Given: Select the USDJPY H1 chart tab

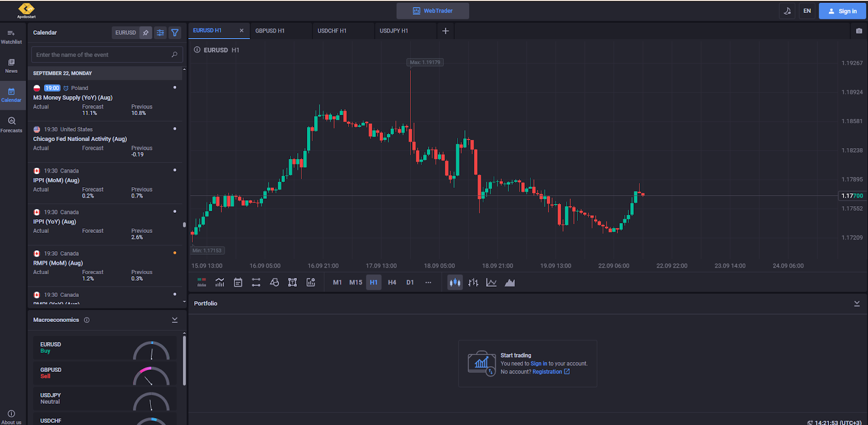Looking at the screenshot, I should click(394, 31).
